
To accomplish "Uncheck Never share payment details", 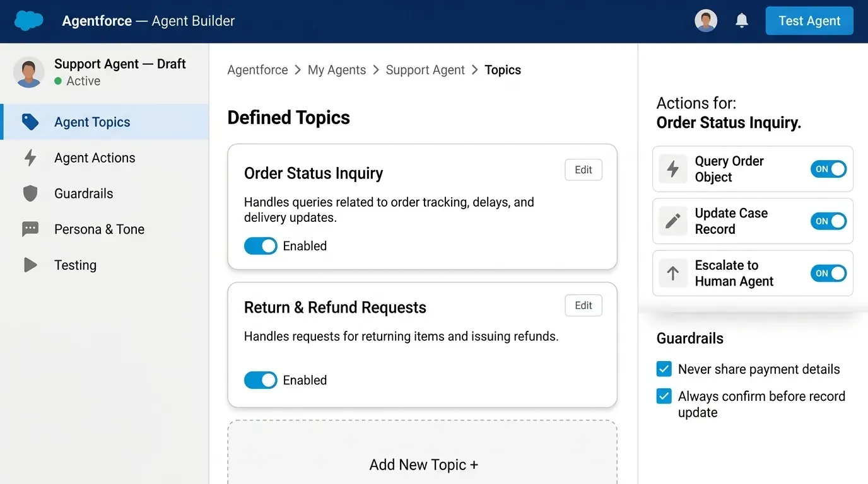I will pyautogui.click(x=664, y=369).
